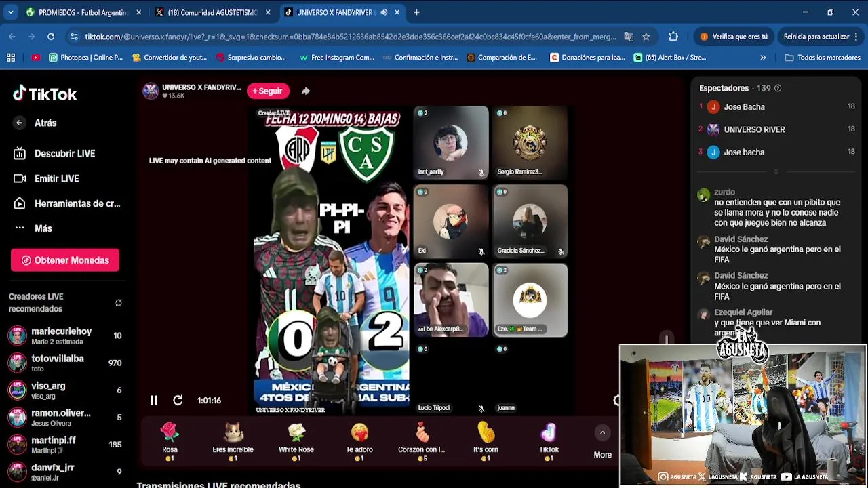Screen dimensions: 868x488
Task: Follow the streamer with Seguir button
Action: (268, 91)
